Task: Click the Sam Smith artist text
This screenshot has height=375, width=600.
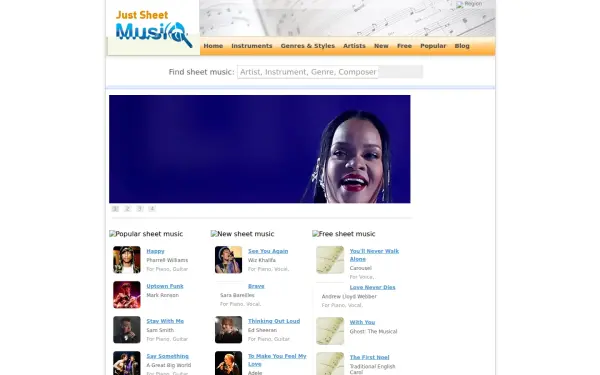Action: pos(160,330)
